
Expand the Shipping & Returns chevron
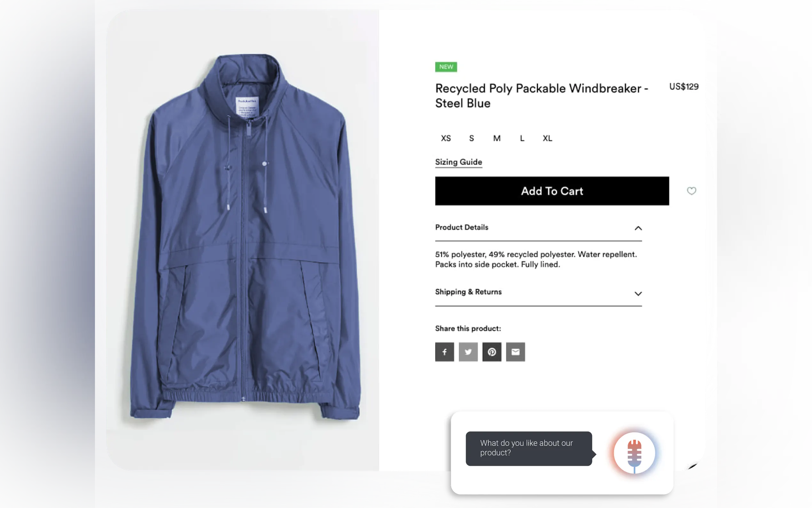point(638,294)
